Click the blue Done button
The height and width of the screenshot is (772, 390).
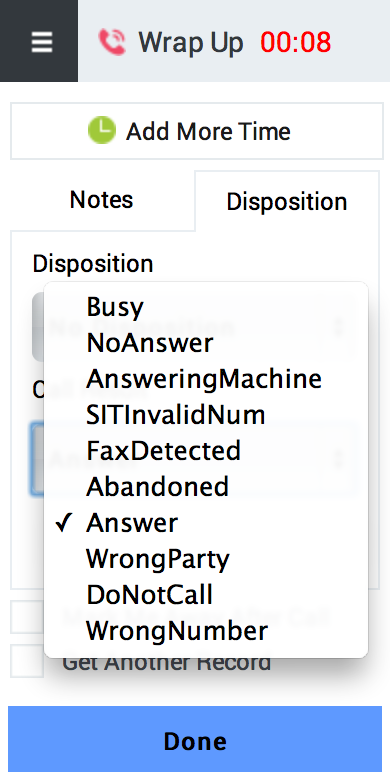pyautogui.click(x=195, y=739)
